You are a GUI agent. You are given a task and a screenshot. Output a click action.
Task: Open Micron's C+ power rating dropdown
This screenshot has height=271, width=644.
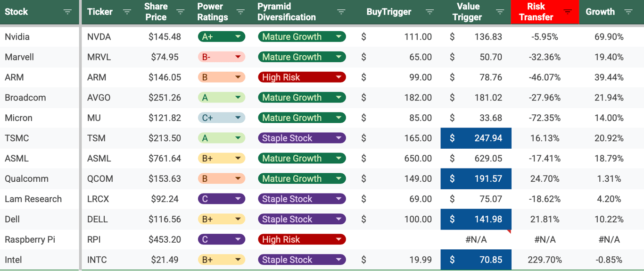click(238, 118)
